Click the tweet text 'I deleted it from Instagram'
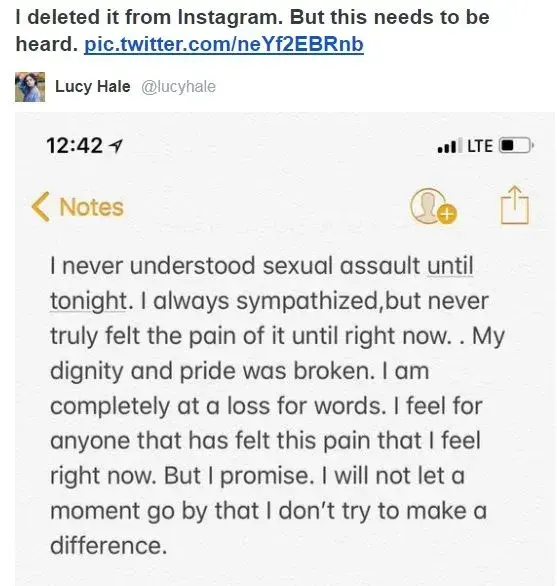This screenshot has height=586, width=557. click(x=149, y=17)
